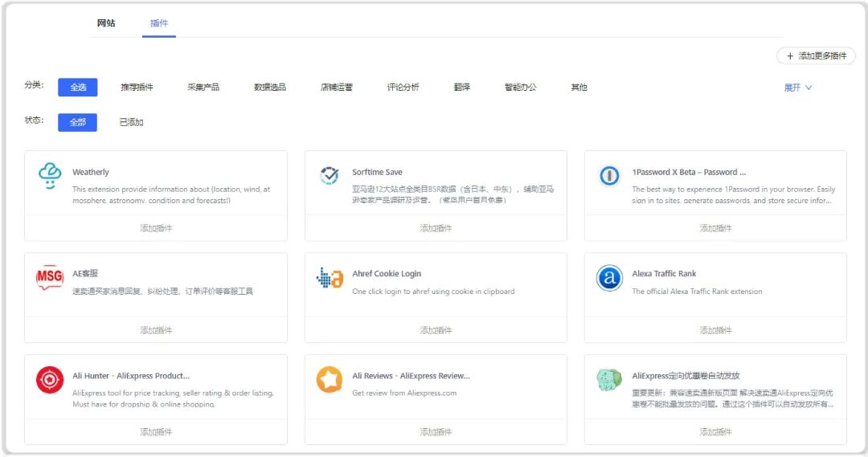Click 添加更多插件 button
Image resolution: width=868 pixels, height=457 pixels.
[x=816, y=56]
